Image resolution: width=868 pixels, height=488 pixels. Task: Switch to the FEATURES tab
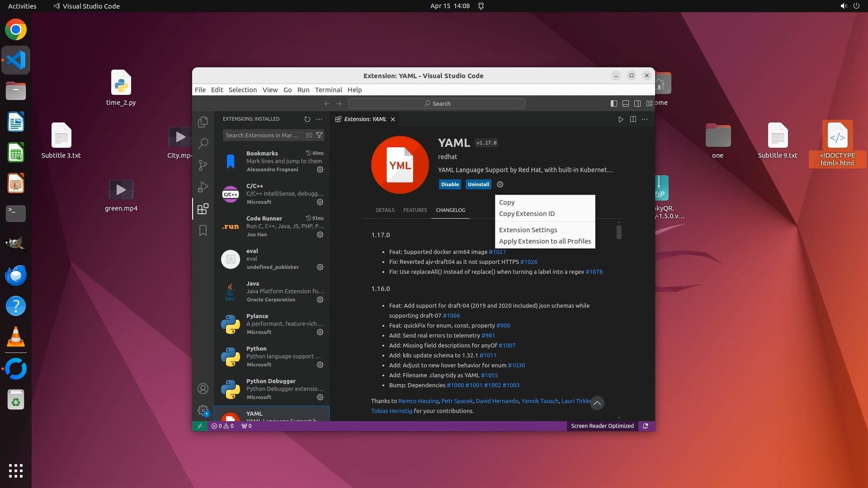(x=415, y=210)
